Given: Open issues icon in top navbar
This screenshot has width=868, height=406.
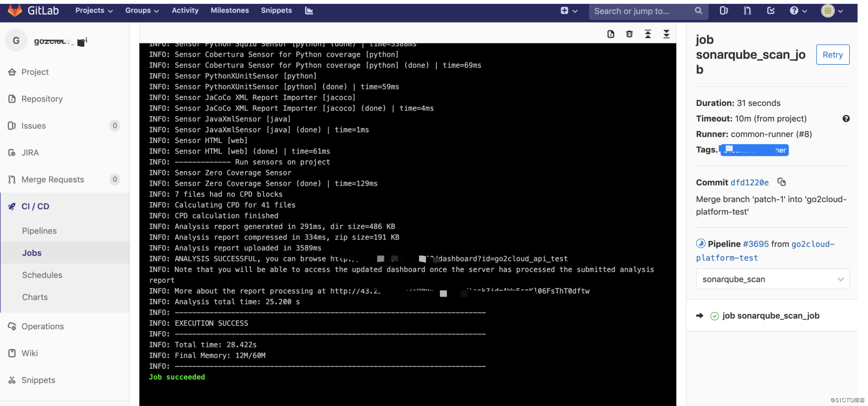Looking at the screenshot, I should click(724, 11).
